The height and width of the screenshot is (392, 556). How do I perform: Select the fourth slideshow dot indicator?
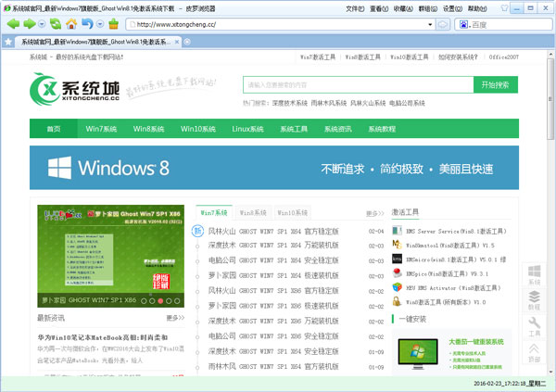pos(169,301)
